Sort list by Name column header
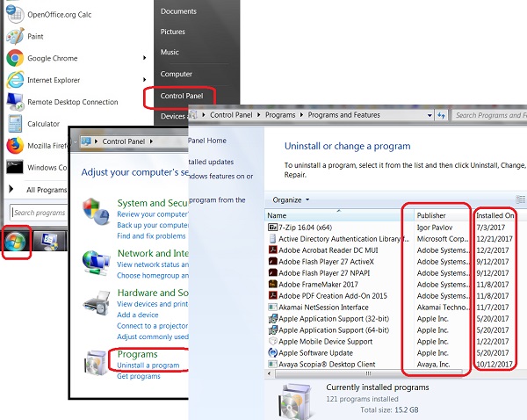This screenshot has height=420, width=527. coord(339,215)
